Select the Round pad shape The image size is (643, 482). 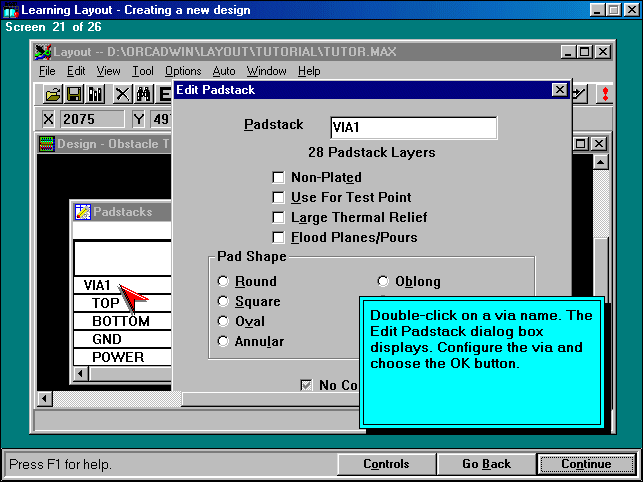pos(223,282)
